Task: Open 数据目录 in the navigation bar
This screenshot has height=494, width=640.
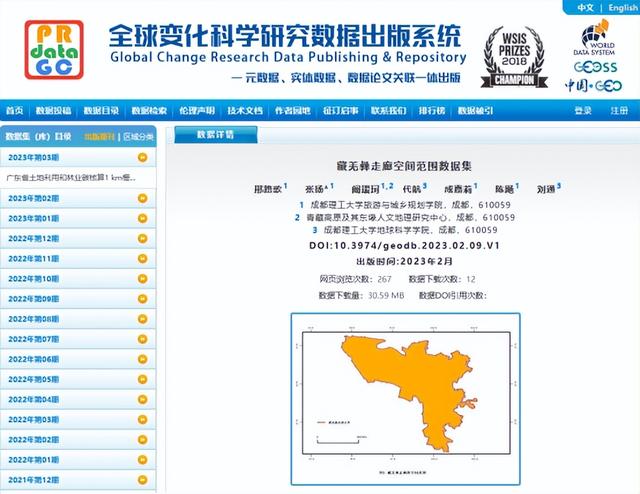Action: point(101,110)
